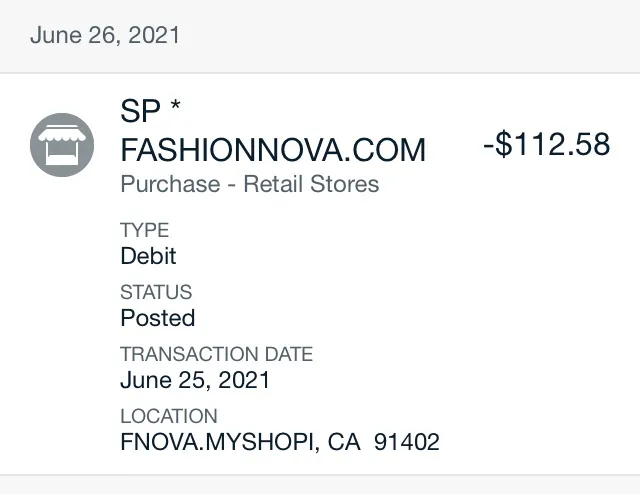
Task: Click the TYPE field label
Action: pos(144,230)
